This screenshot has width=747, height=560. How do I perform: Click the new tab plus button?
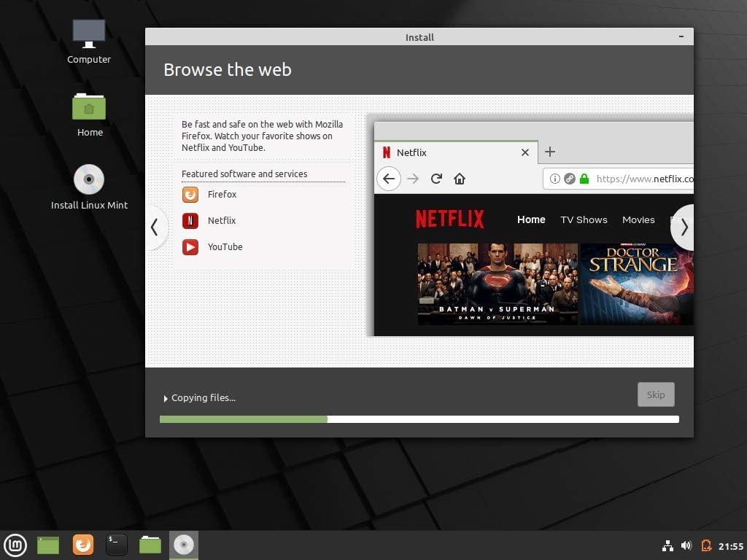[550, 152]
